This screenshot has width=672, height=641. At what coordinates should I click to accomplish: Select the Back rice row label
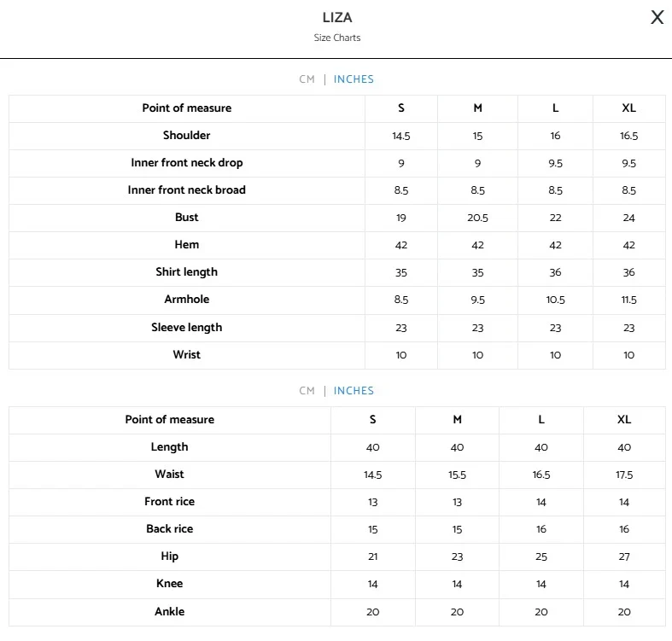(170, 529)
